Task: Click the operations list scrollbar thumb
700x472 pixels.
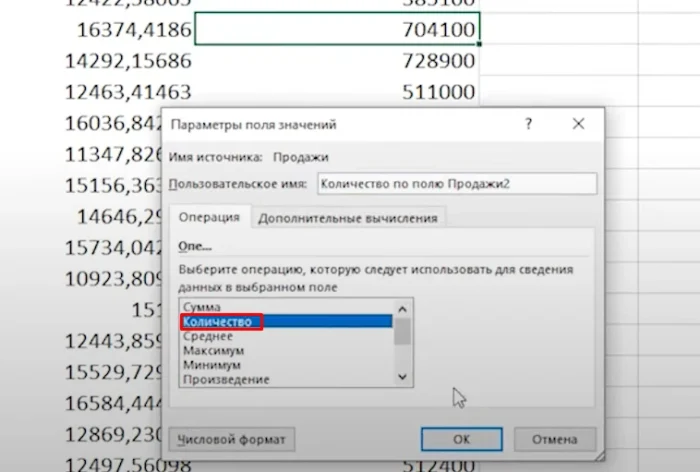Action: 402,330
